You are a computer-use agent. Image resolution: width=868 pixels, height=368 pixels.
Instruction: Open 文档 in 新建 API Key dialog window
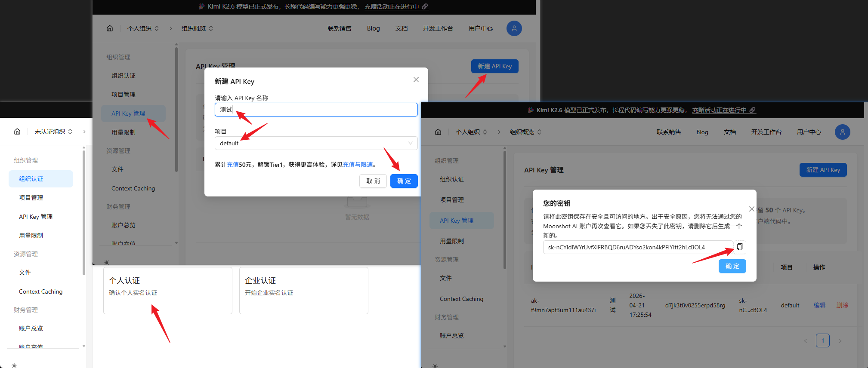[x=402, y=28]
